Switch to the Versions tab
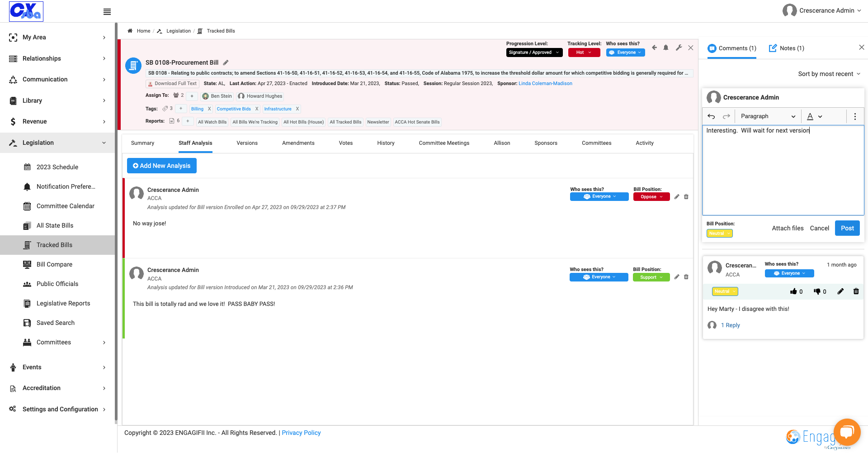The width and height of the screenshot is (868, 453). [247, 143]
